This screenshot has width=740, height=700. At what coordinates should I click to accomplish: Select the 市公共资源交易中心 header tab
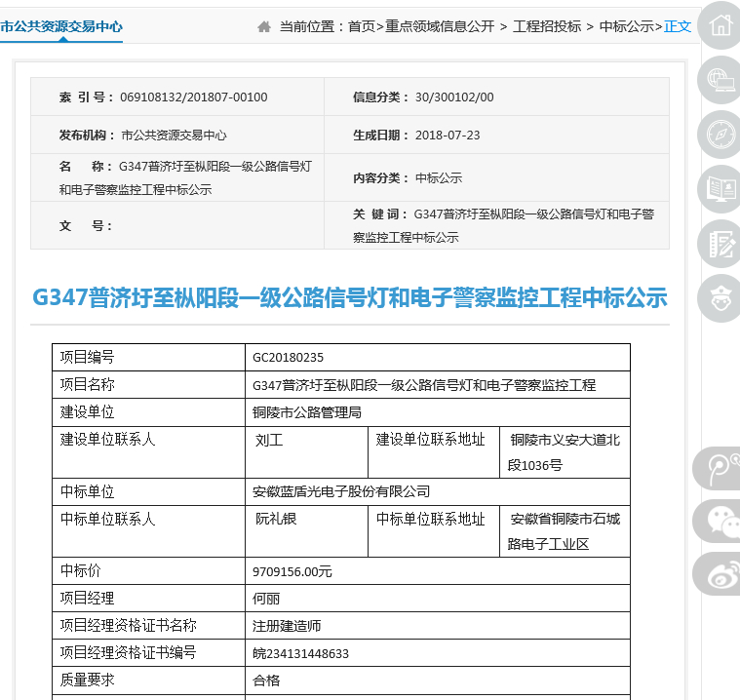pyautogui.click(x=61, y=26)
